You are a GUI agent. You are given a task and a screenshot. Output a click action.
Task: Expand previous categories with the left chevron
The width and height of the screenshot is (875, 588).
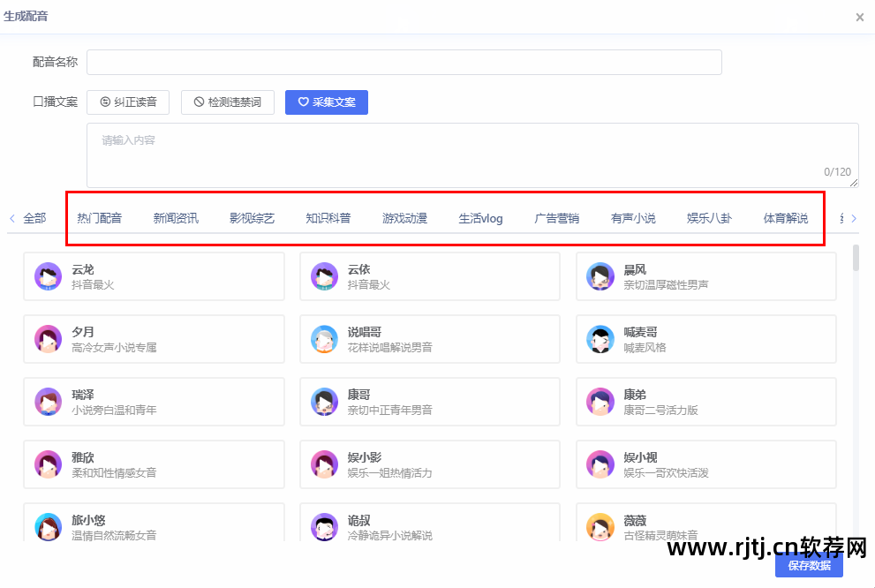11,218
